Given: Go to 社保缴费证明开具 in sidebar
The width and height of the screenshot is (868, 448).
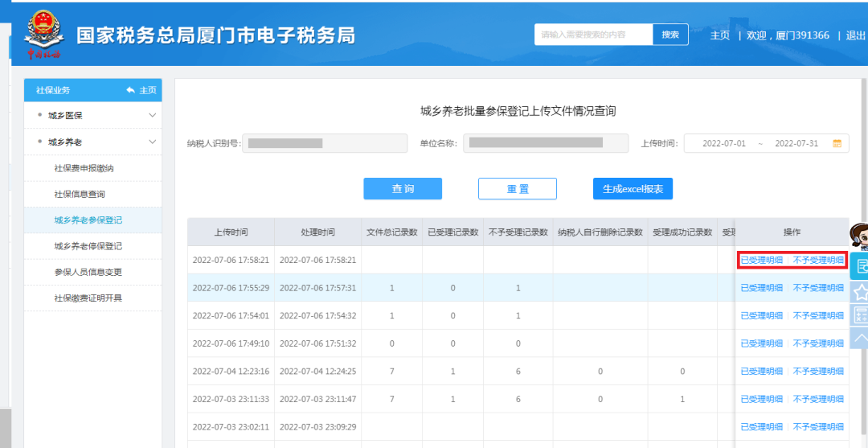Looking at the screenshot, I should point(88,298).
